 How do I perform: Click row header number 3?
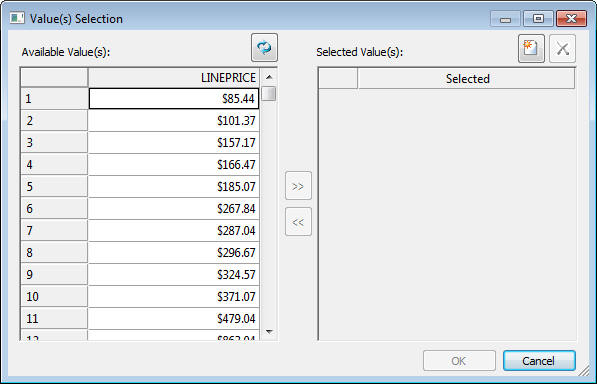click(x=54, y=143)
